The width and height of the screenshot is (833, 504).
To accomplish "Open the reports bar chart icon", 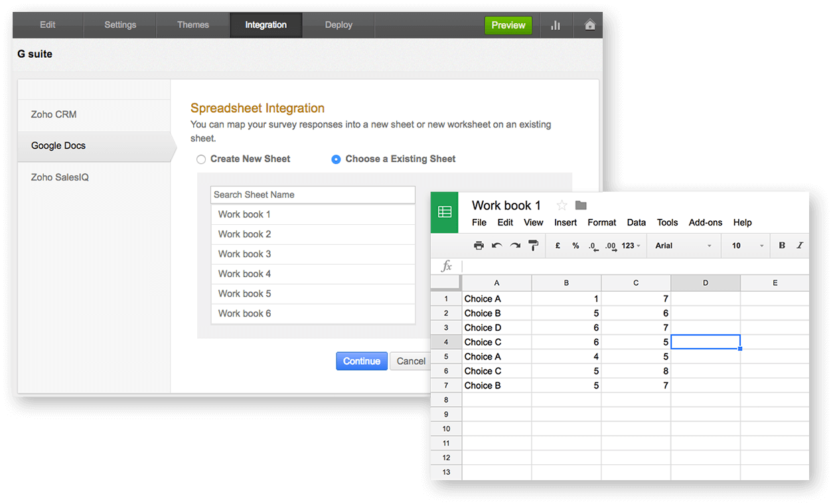I will coord(556,25).
